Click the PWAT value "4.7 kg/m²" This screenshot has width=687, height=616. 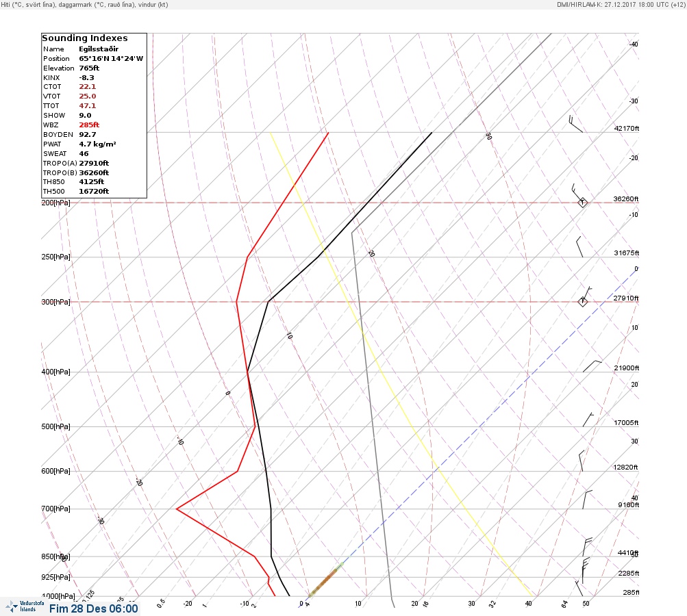97,144
